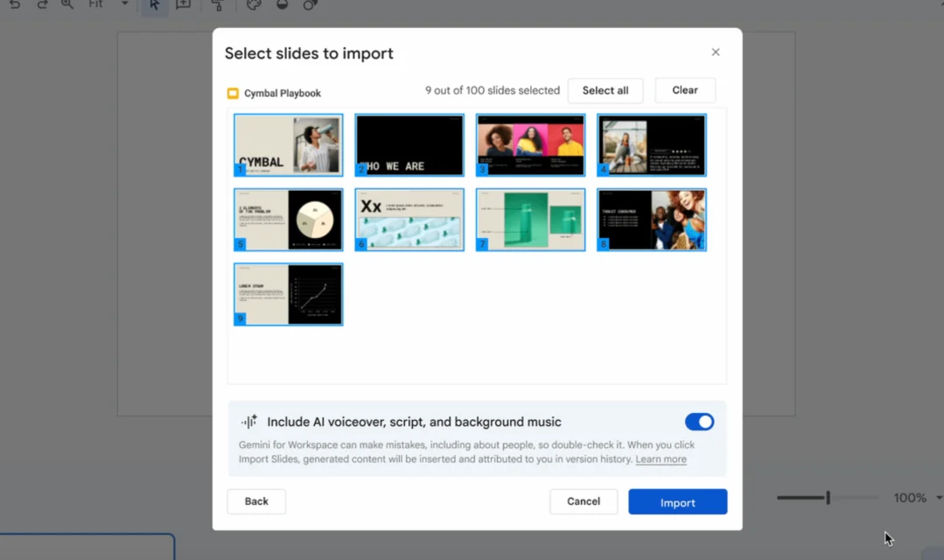Screen dimensions: 944x560
Task: Deselect slide 9 with the line graph
Action: 288,294
